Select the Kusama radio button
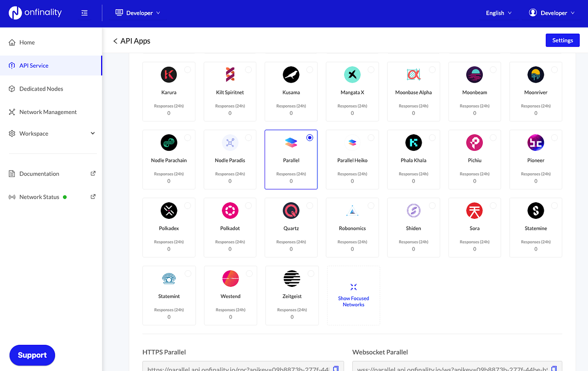 pos(310,69)
